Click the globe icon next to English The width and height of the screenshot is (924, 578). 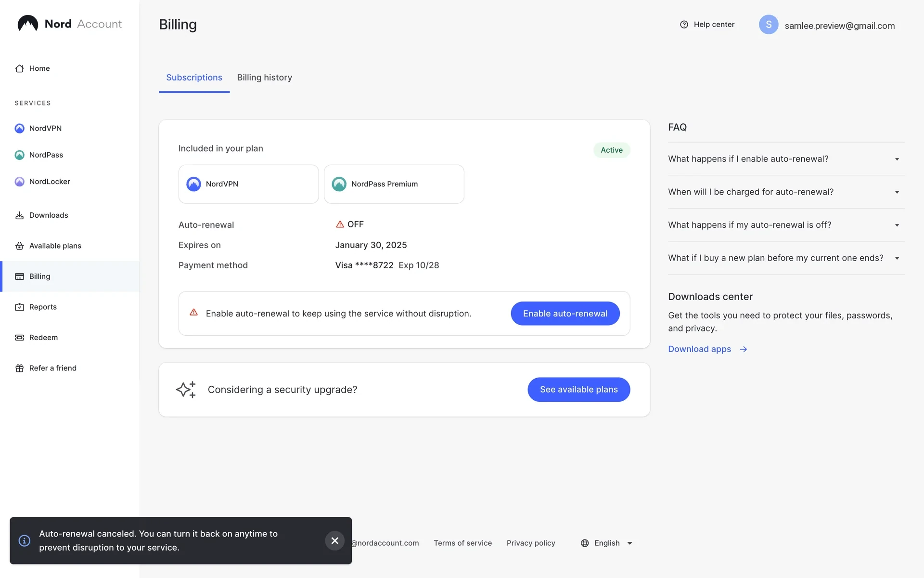coord(585,543)
